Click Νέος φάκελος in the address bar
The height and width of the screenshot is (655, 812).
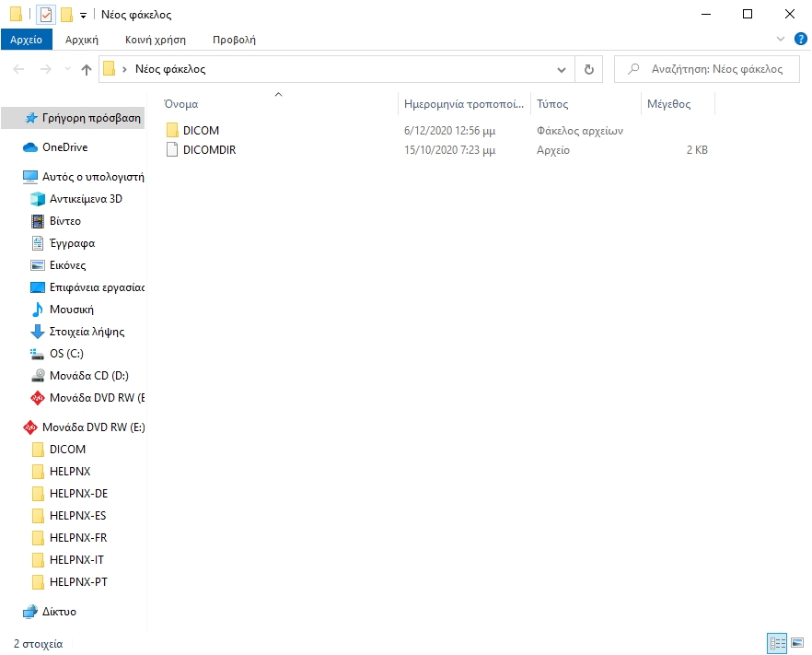[170, 69]
